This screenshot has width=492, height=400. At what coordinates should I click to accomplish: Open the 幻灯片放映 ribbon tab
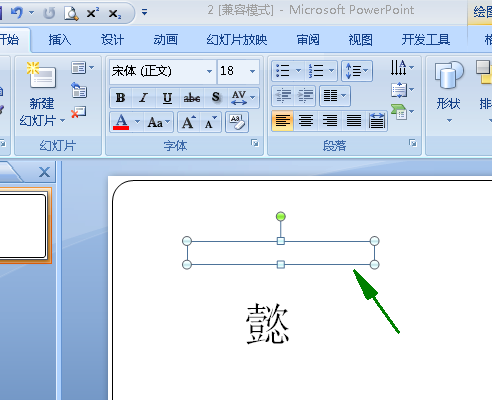pyautogui.click(x=237, y=40)
